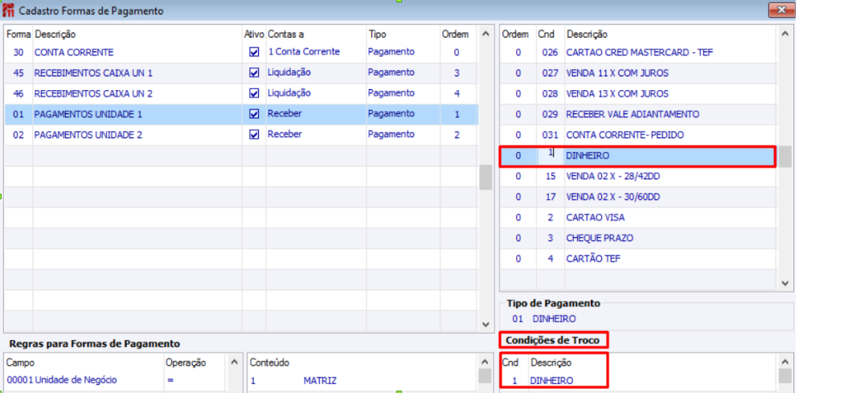Viewport: 868px width, 393px height.
Task: Select CARTAO CRED MASTERCARD - TEF condition
Action: click(638, 52)
